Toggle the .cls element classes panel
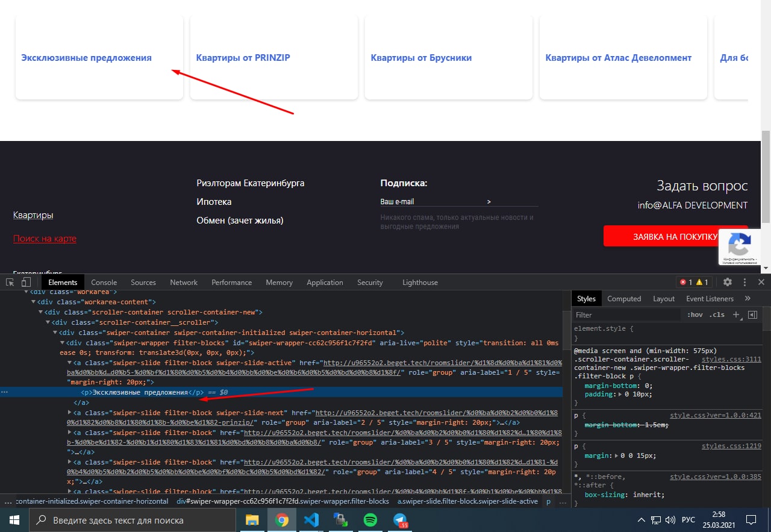This screenshot has width=771, height=532. (x=717, y=315)
